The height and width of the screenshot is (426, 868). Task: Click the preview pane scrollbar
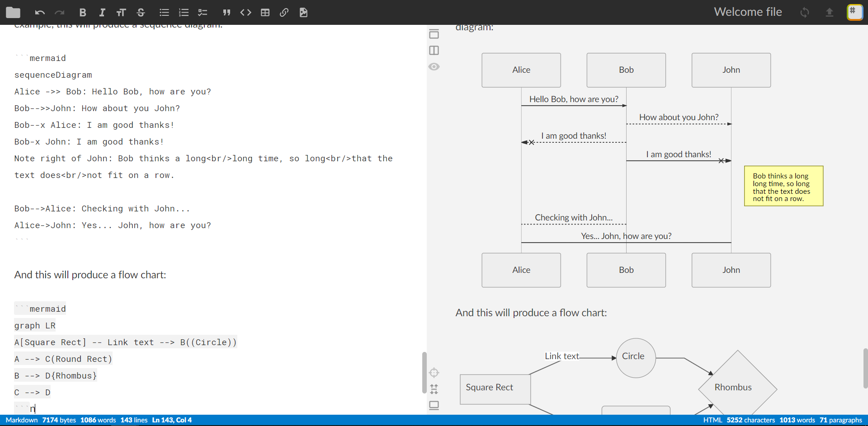click(x=865, y=368)
